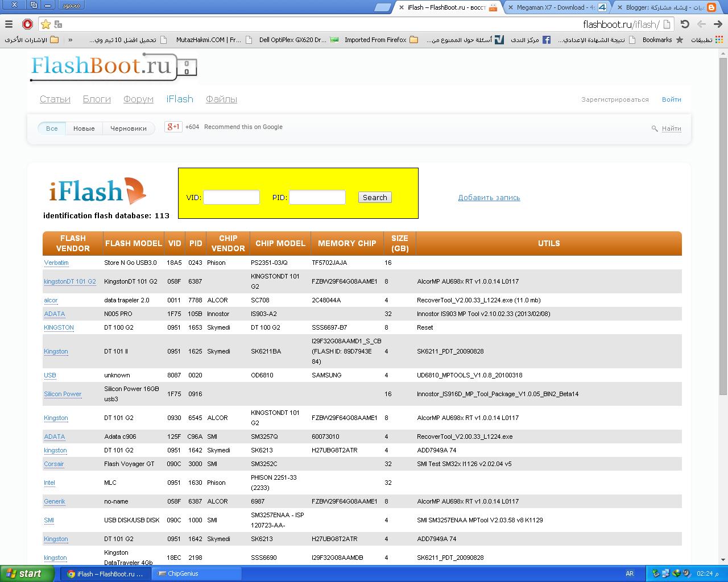Open the Facebook مركز الندى bookmark
This screenshot has width=728, height=582.
tap(531, 40)
